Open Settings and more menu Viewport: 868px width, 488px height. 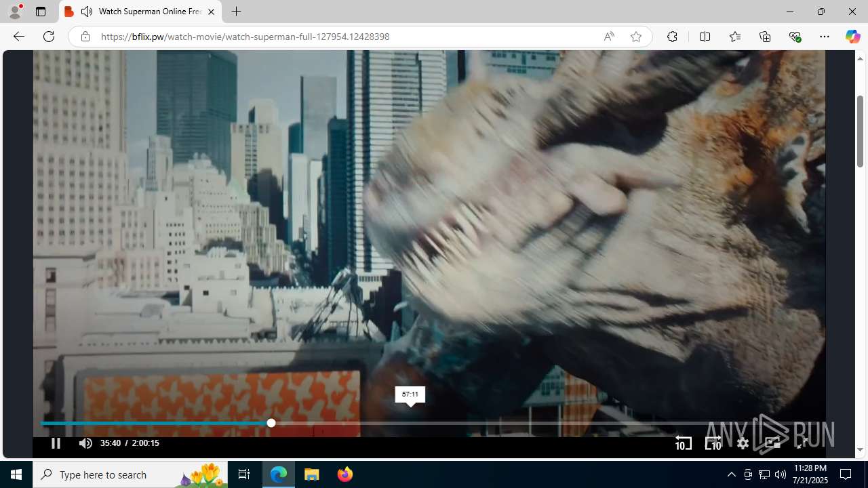pos(825,37)
